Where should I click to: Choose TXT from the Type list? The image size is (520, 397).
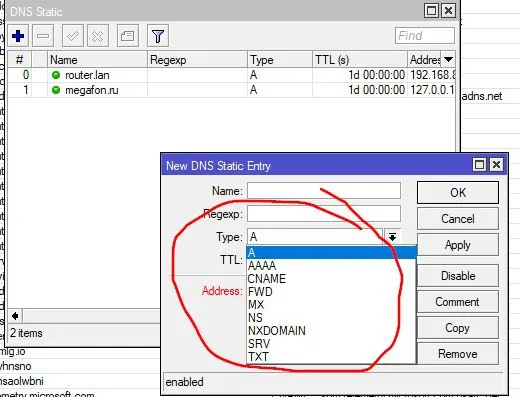tap(331, 356)
